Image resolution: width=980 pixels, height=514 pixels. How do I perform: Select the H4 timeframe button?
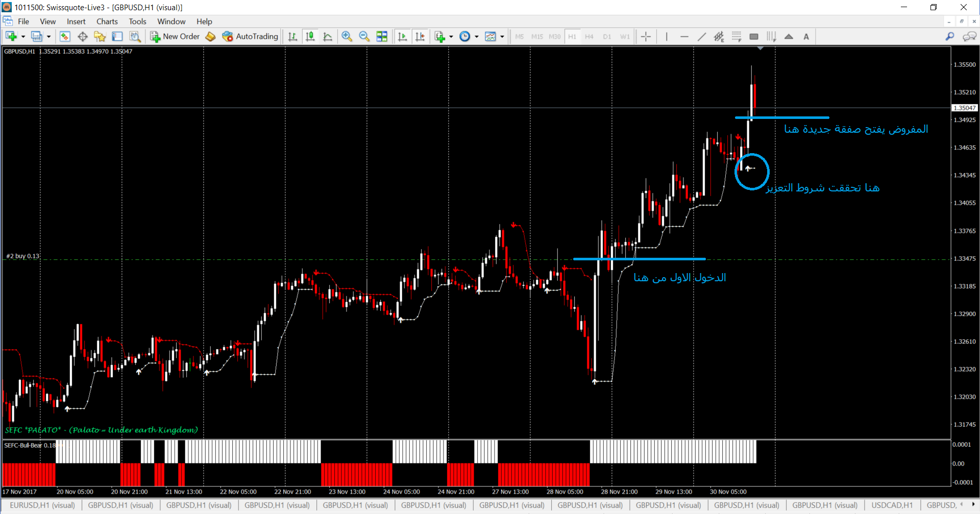pos(589,36)
